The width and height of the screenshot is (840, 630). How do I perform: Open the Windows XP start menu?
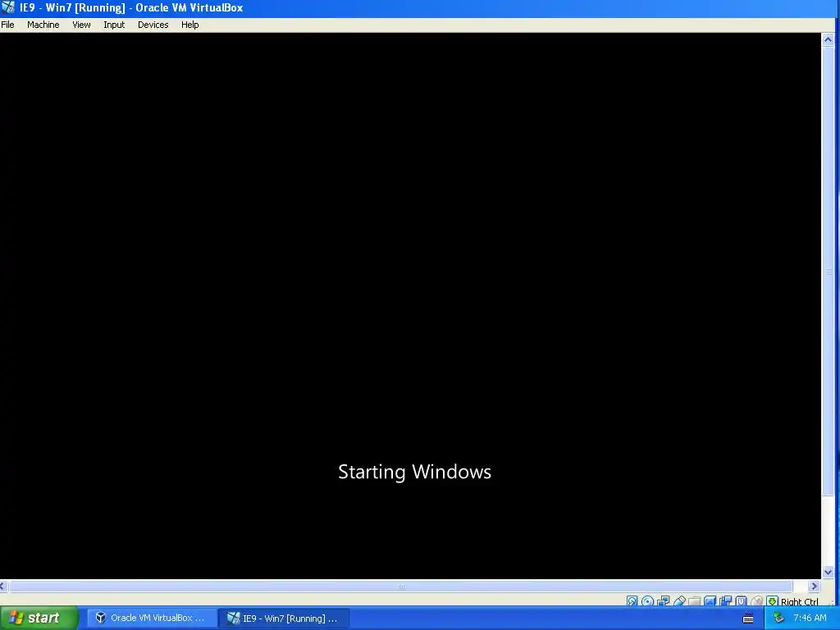coord(39,618)
